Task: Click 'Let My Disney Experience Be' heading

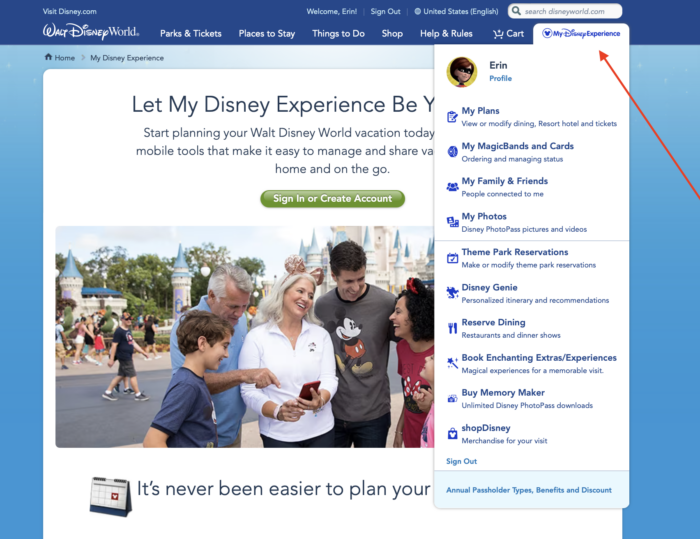Action: [282, 104]
